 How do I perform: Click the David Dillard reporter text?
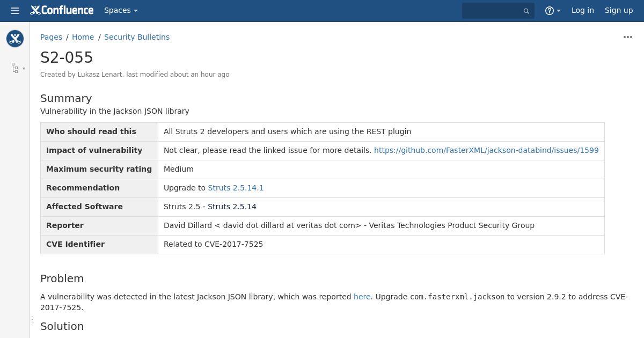[x=349, y=225]
